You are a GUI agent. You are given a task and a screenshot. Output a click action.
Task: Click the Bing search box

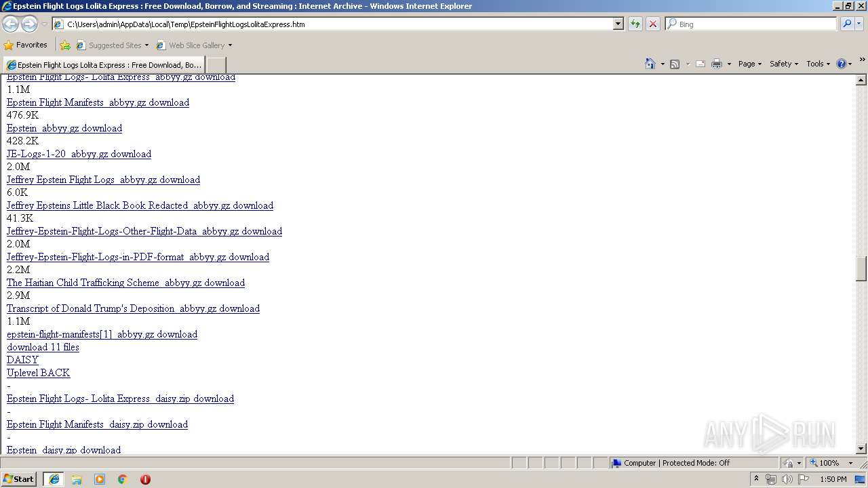[751, 24]
